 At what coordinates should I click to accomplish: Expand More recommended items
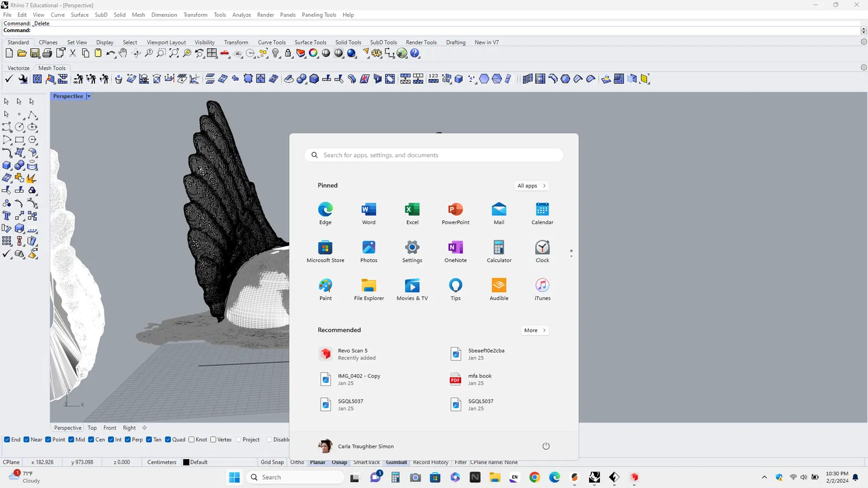(x=535, y=330)
